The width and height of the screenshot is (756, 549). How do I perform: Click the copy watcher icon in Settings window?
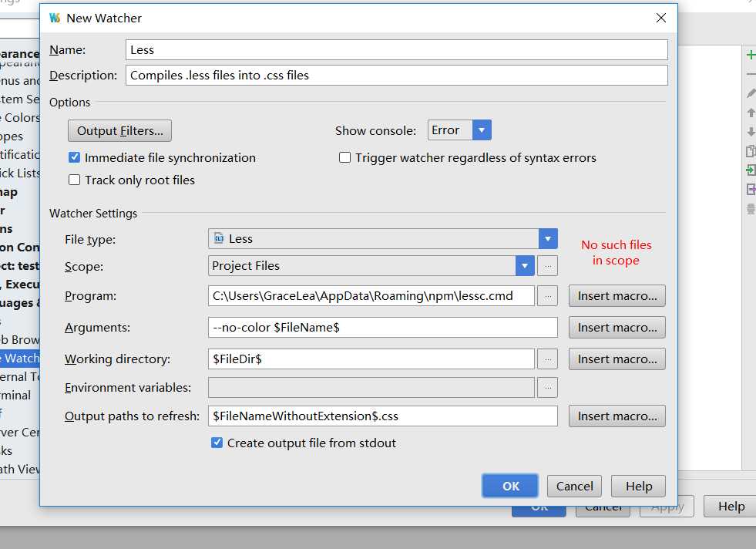[x=751, y=151]
